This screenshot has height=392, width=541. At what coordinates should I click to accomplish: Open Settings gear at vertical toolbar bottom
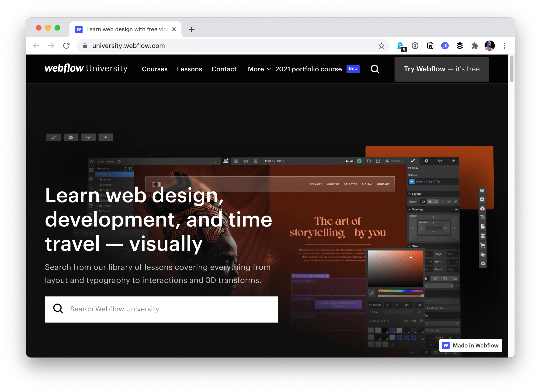pyautogui.click(x=482, y=263)
